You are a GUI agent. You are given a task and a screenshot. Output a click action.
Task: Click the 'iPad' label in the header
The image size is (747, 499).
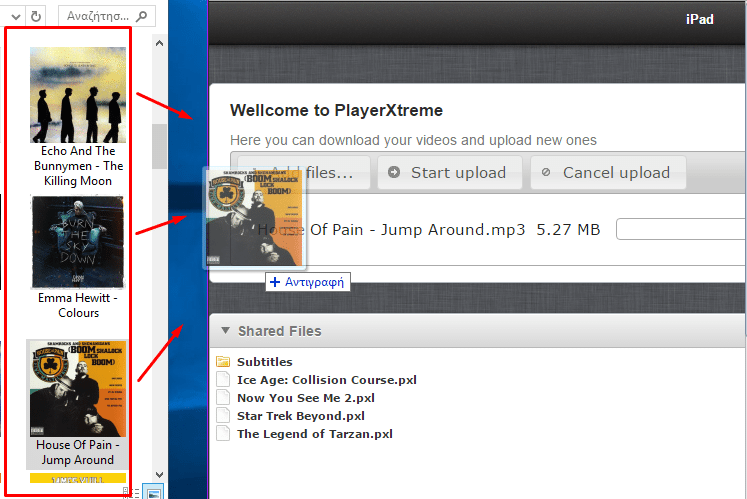[699, 20]
